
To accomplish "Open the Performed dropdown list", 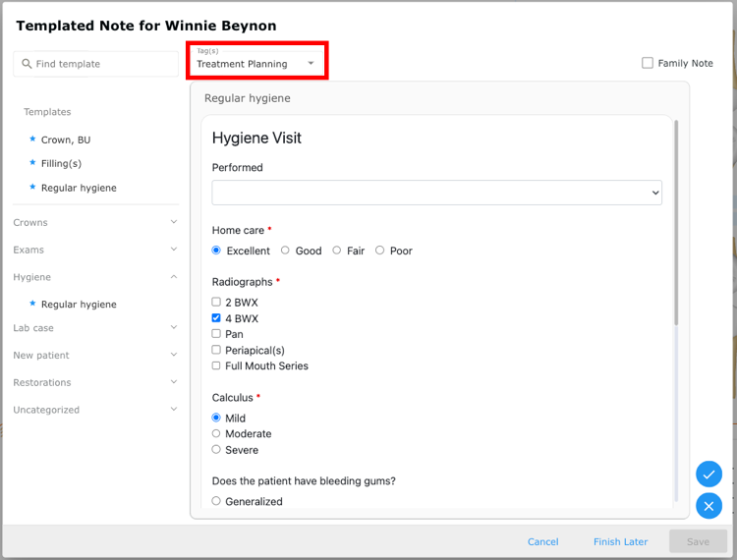I will point(436,193).
